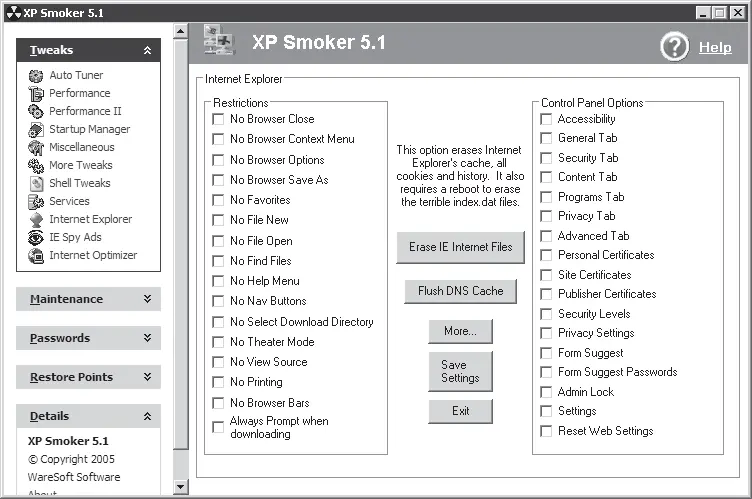Check No Select Download Directory
This screenshot has height=499, width=752.
point(218,322)
